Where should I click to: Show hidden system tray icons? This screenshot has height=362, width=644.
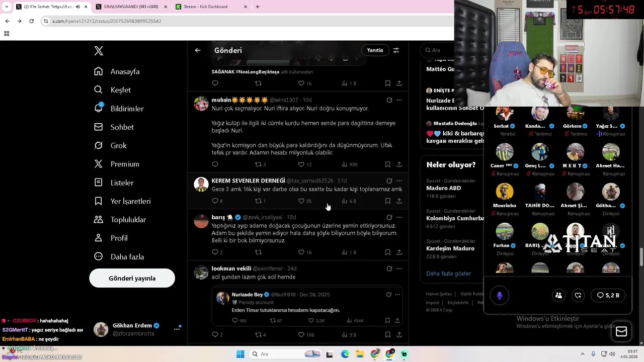point(583,354)
